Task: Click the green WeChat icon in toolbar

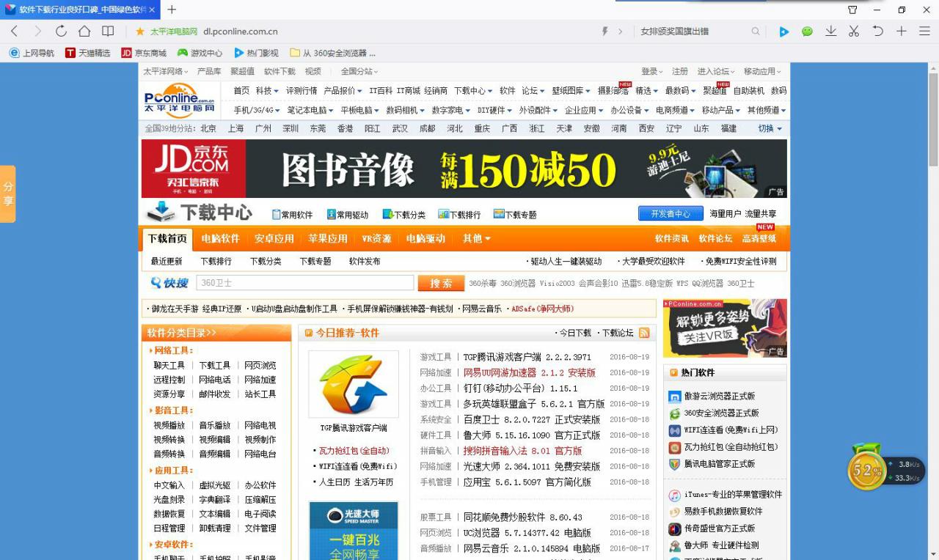Action: coord(807,32)
